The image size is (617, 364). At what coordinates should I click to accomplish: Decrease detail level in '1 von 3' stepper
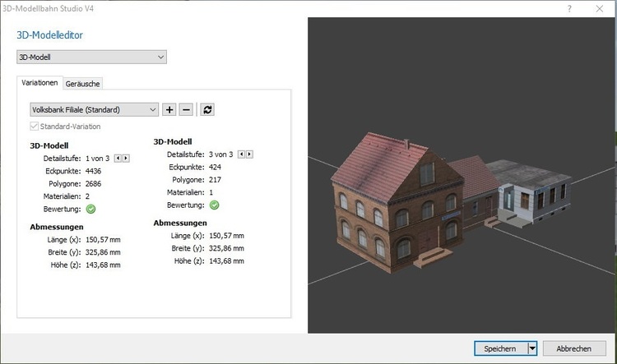pyautogui.click(x=118, y=159)
